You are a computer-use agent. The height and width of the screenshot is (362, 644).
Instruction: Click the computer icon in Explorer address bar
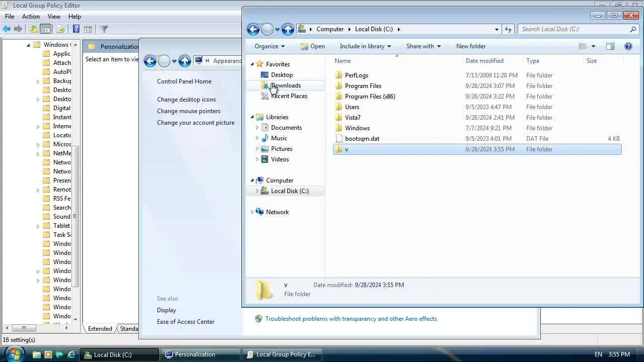[302, 29]
